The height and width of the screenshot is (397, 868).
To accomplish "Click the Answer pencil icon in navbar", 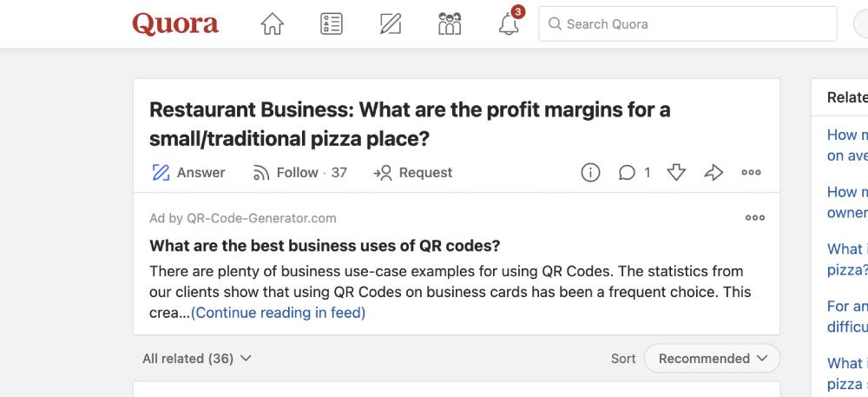I will tap(391, 24).
